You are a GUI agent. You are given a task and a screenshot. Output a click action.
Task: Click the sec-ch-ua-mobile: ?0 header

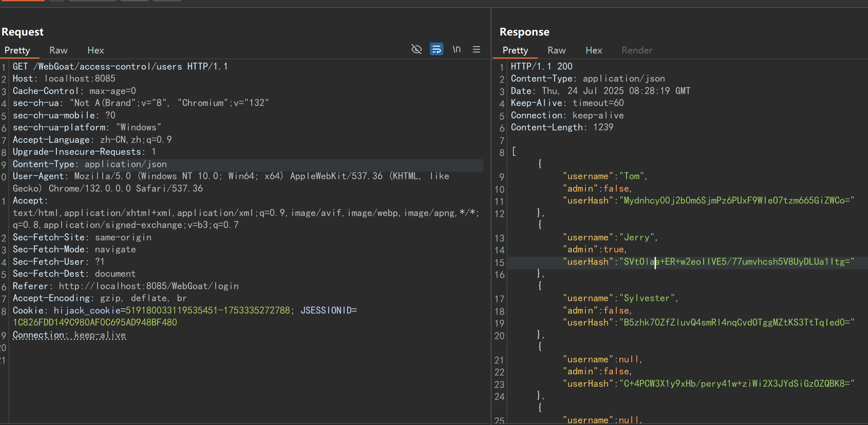[64, 115]
